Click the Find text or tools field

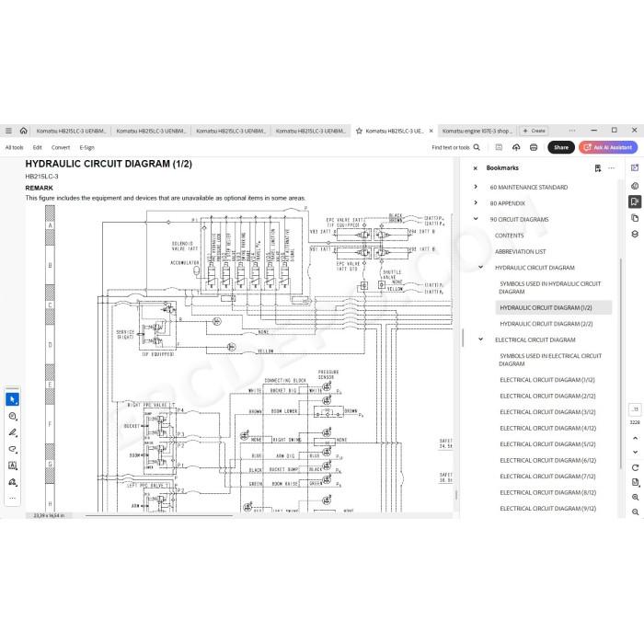[451, 147]
